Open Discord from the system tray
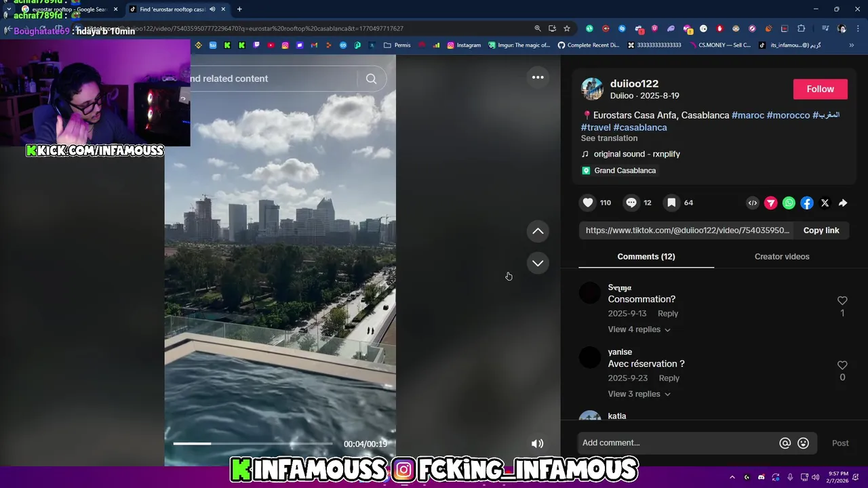Screen dimensions: 868x488 761,477
